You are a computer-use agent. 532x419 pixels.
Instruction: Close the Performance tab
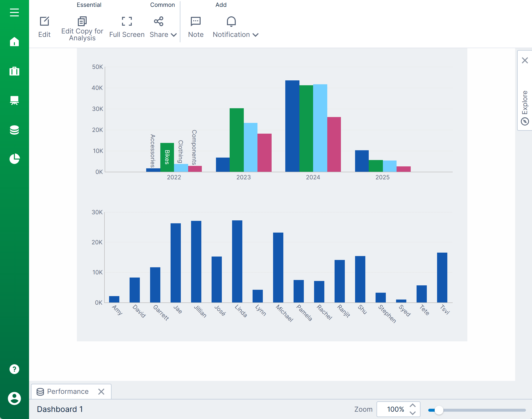101,392
